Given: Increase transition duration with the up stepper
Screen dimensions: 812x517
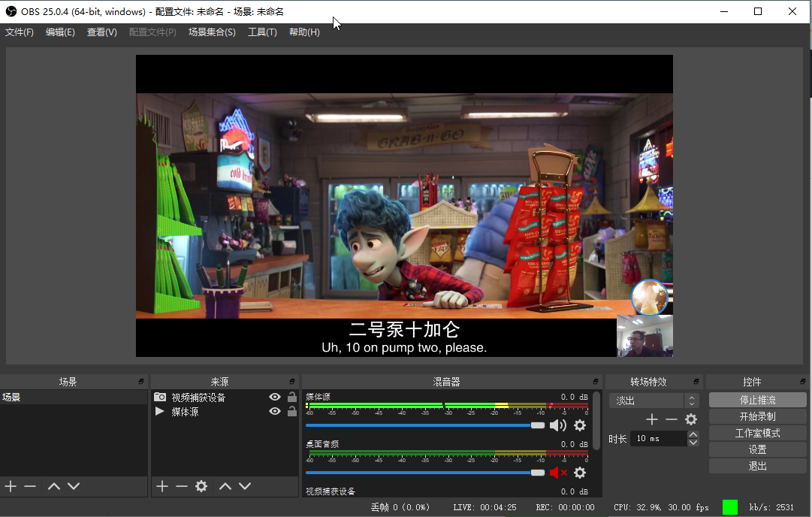Looking at the screenshot, I should click(693, 434).
